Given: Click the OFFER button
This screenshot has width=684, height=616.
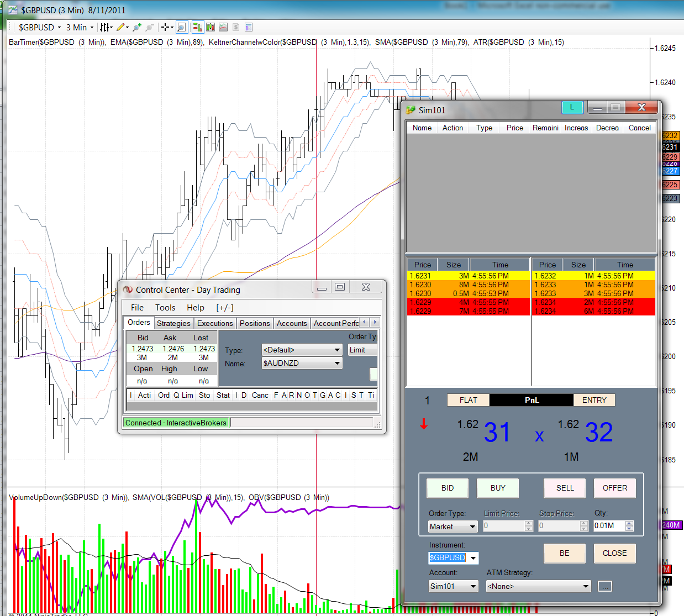Looking at the screenshot, I should point(615,488).
